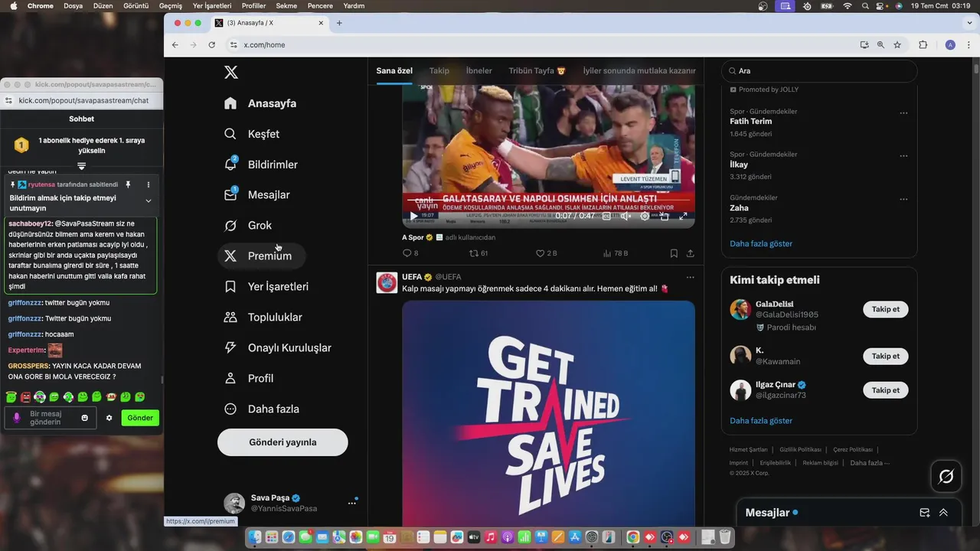The image size is (980, 551).
Task: Bookmark this page with the star icon
Action: [897, 45]
